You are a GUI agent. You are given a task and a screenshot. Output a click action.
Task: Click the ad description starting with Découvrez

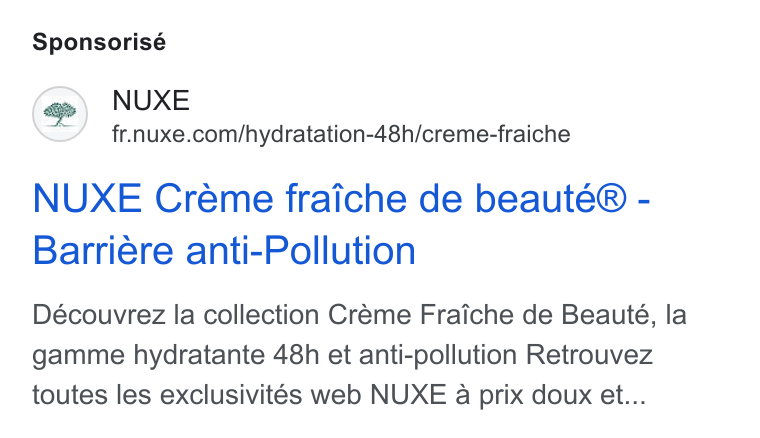tap(360, 355)
